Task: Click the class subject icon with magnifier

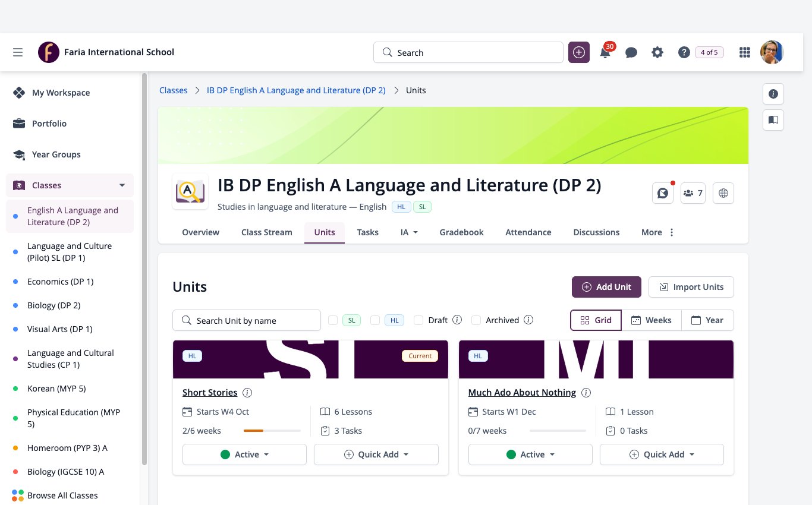Action: (x=190, y=191)
